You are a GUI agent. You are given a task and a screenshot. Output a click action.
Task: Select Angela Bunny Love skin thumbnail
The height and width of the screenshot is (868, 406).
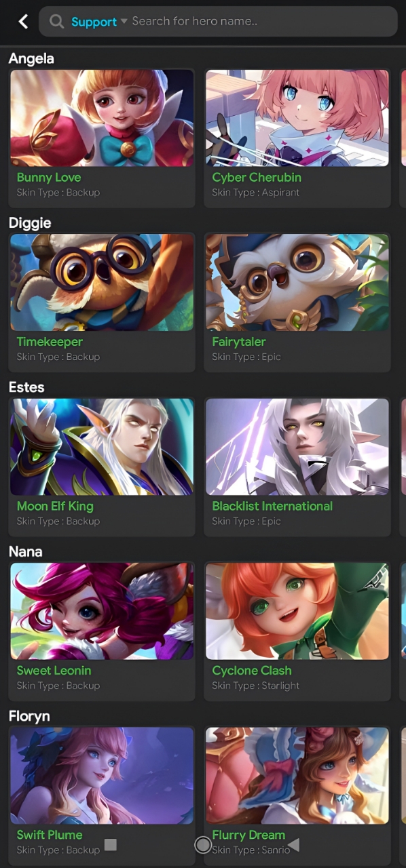pos(102,118)
